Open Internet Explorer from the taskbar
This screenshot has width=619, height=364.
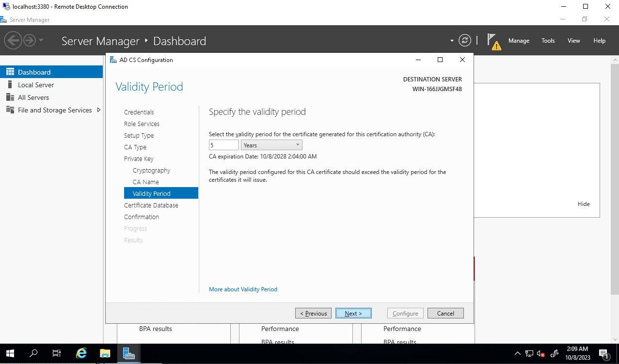click(81, 353)
